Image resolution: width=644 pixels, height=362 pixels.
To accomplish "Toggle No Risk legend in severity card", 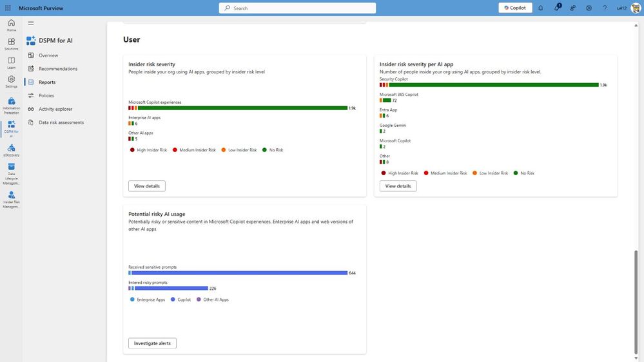I will coord(272,150).
